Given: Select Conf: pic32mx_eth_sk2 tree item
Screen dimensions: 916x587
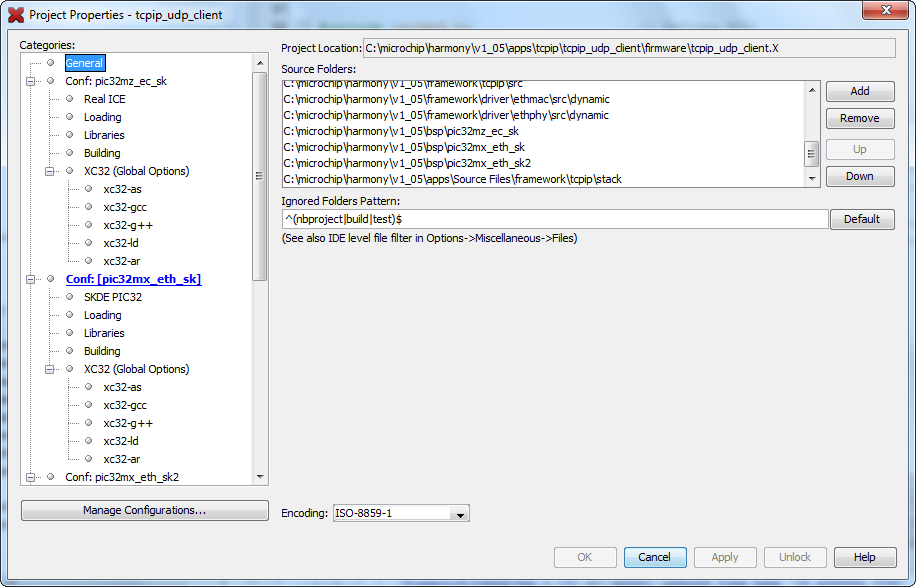Looking at the screenshot, I should tap(122, 477).
